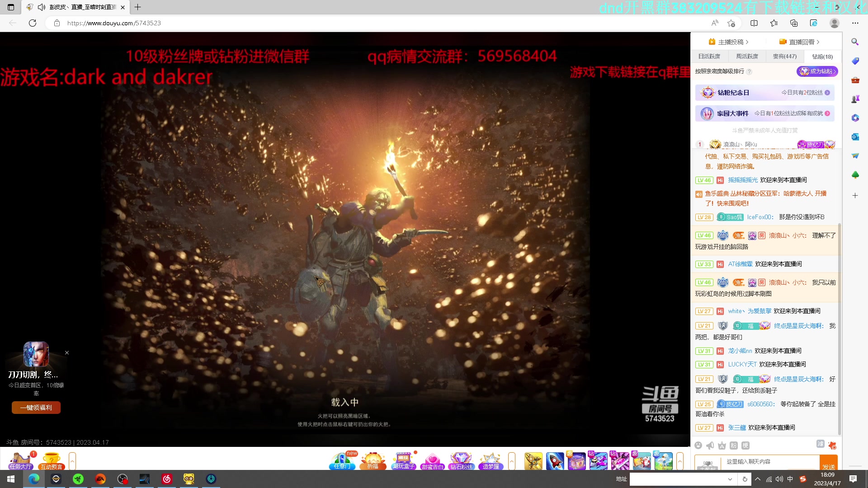Open 潮玩盒子 activity icon

pyautogui.click(x=403, y=461)
